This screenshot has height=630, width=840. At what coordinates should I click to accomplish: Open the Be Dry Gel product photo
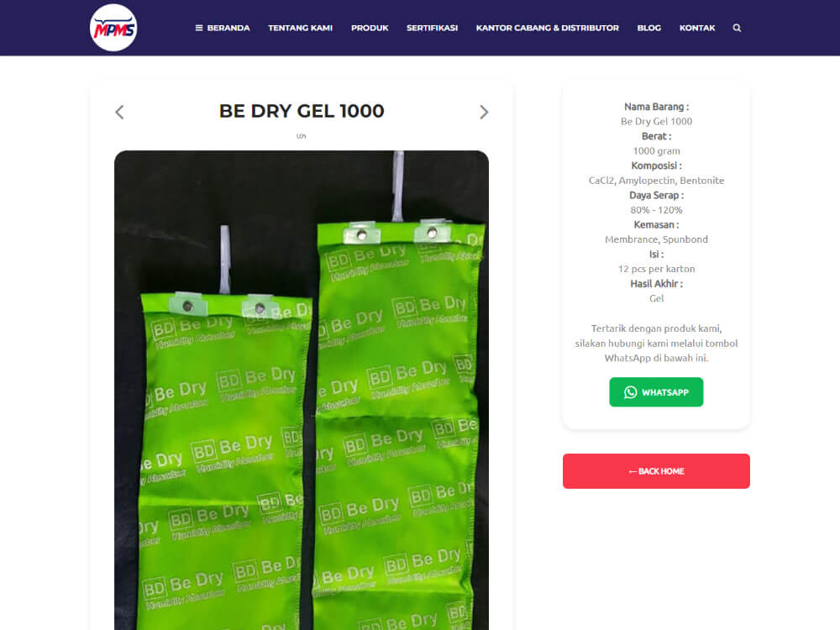coord(301,390)
